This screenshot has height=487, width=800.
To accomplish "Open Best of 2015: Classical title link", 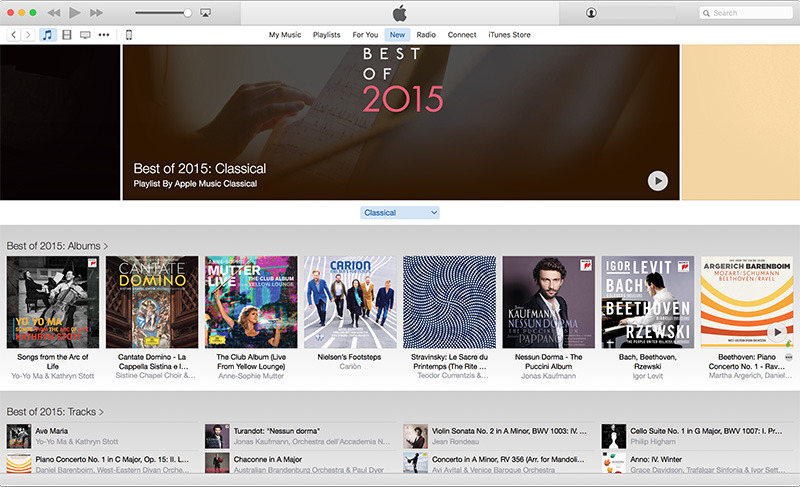I will [199, 168].
